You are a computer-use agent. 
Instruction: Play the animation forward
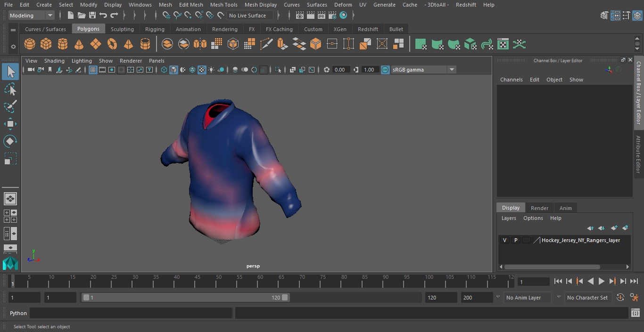(x=602, y=281)
